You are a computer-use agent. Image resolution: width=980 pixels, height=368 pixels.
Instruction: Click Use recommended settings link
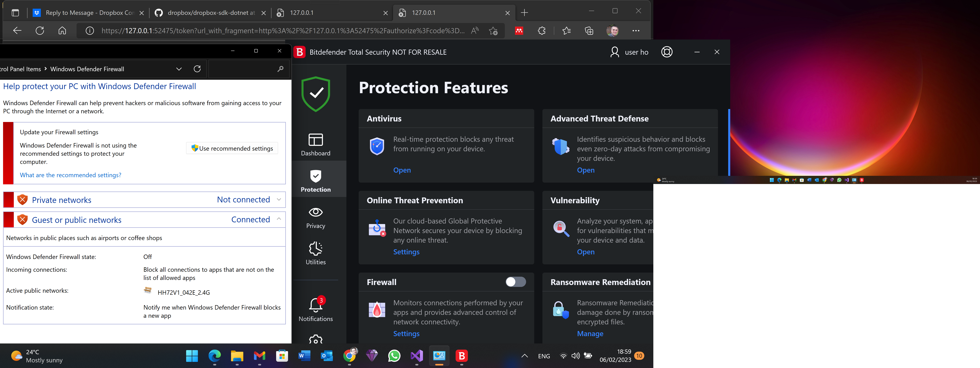coord(232,148)
